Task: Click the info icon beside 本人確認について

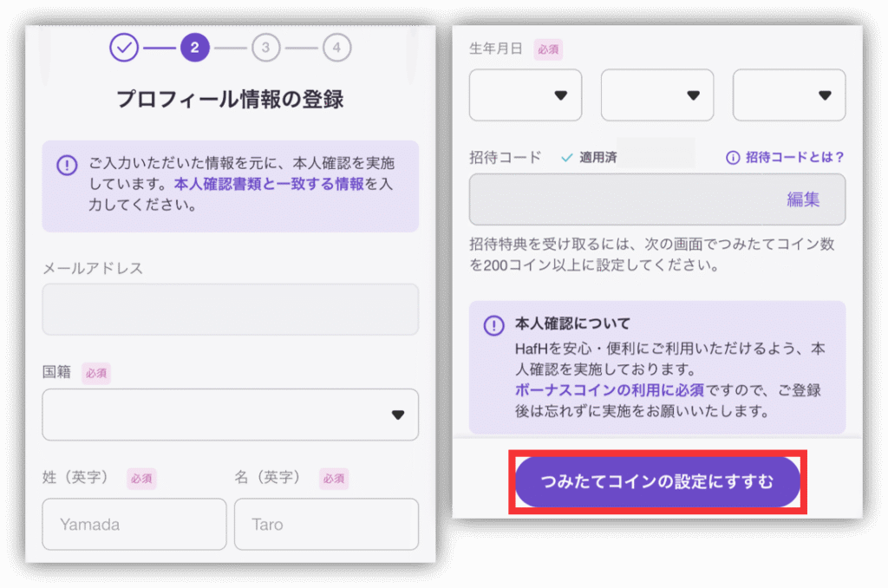Action: point(493,325)
